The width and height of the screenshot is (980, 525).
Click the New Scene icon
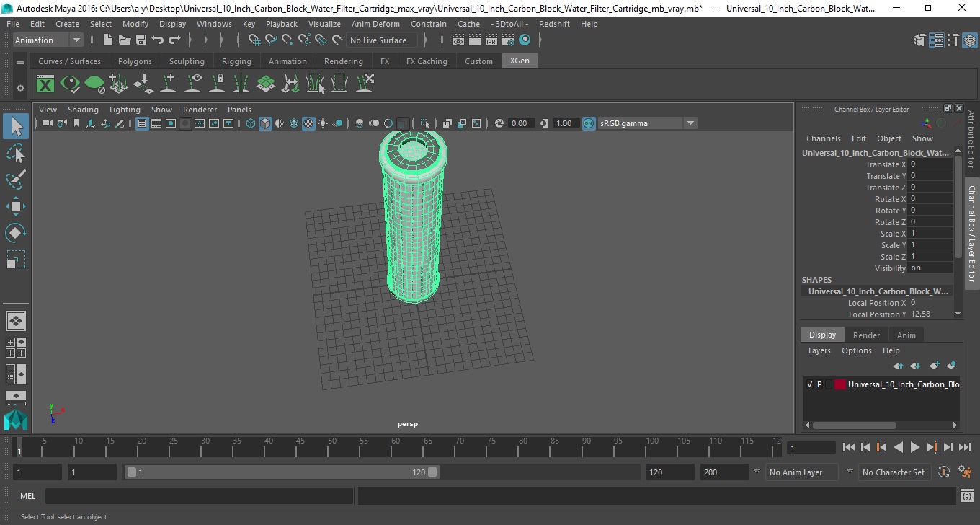(x=108, y=40)
